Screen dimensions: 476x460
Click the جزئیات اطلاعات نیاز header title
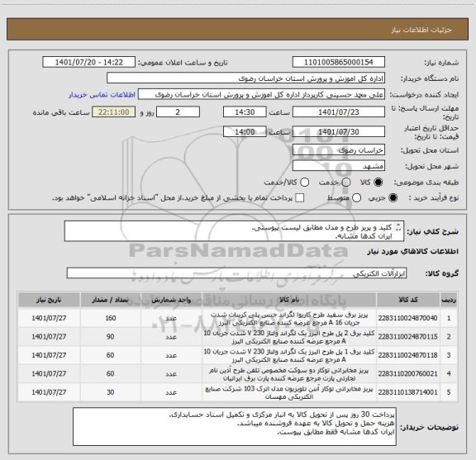[421, 30]
